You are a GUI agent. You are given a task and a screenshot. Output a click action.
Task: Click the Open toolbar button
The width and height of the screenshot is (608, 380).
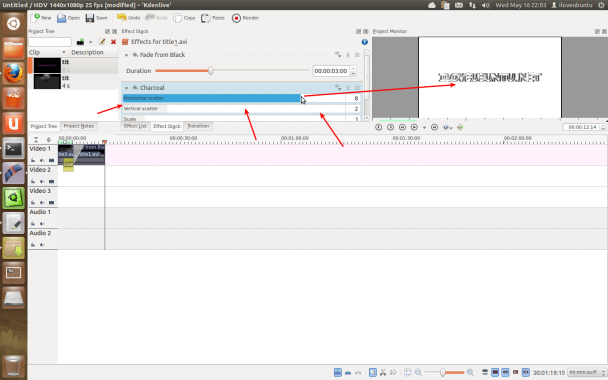click(68, 18)
